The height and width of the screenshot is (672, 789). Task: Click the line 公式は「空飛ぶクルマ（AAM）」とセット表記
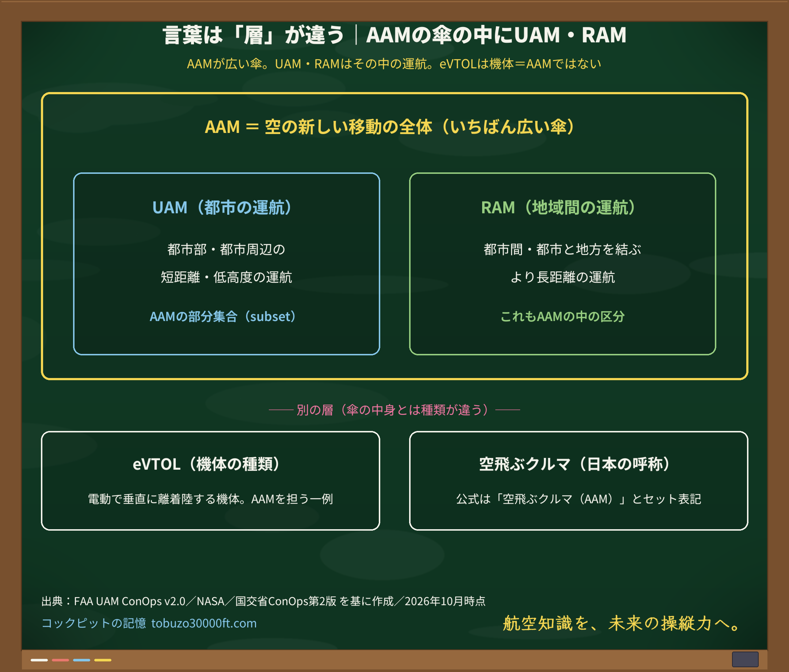pos(579,499)
